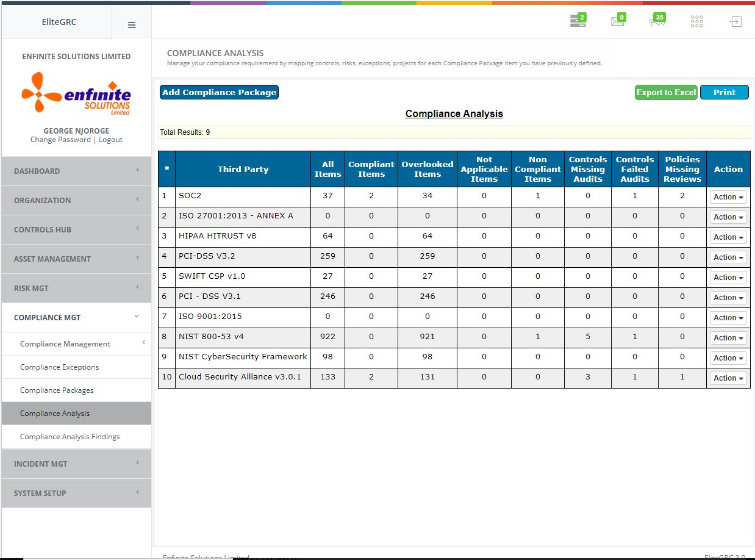
Task: Open the Compliance Management submenu item
Action: [x=76, y=344]
